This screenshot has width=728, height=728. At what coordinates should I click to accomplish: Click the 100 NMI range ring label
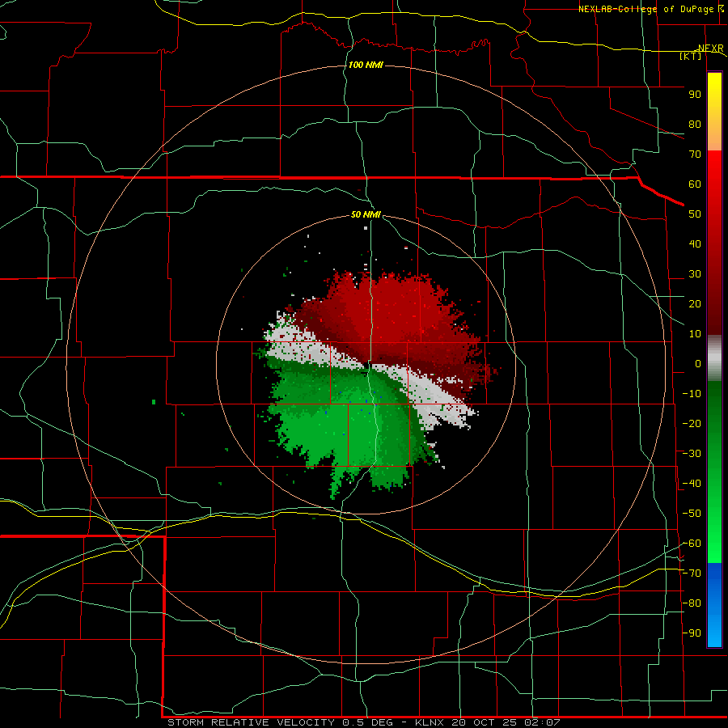366,65
